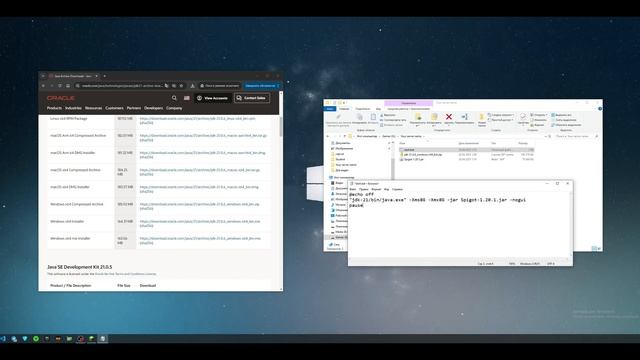The image size is (640, 360).
Task: Click the Copy to icon in Explorer ribbon
Action: (x=434, y=117)
